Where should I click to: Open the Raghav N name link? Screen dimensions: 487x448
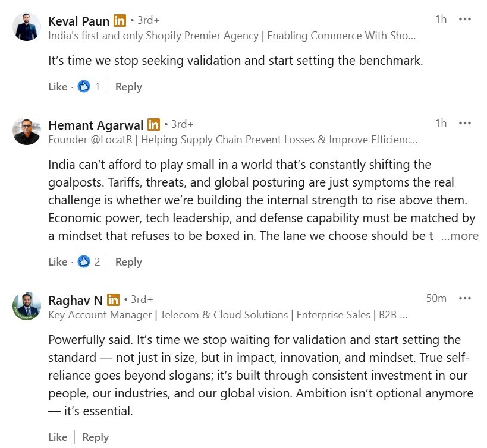[x=76, y=300]
